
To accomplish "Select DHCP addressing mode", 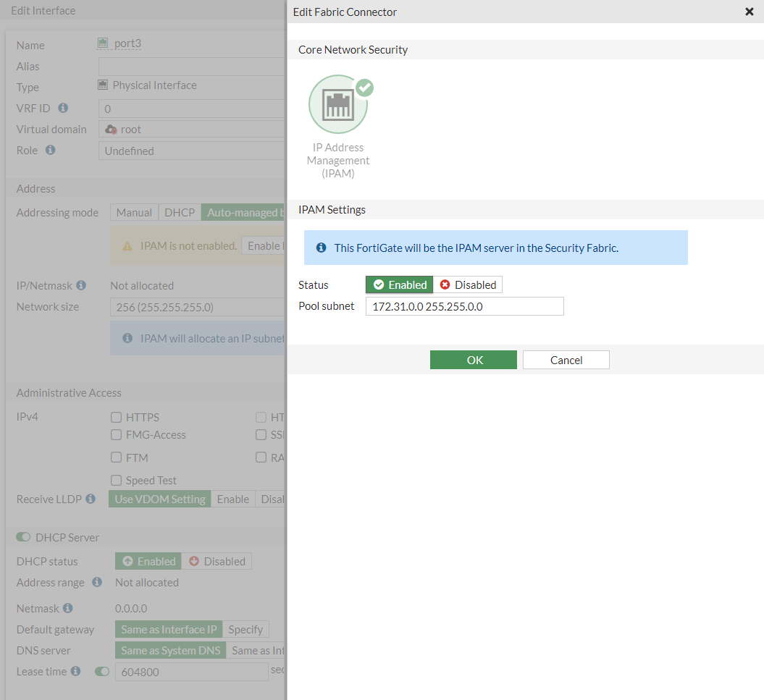I will pos(180,212).
